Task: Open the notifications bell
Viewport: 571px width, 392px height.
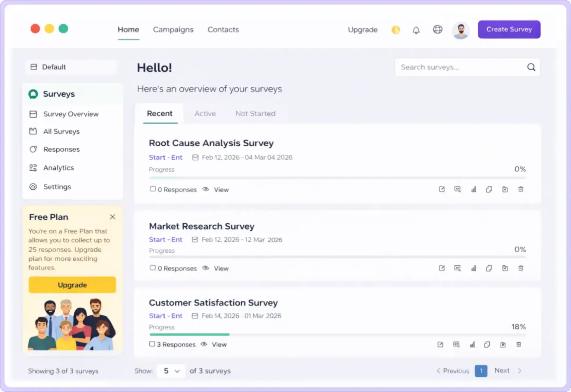Action: point(416,30)
